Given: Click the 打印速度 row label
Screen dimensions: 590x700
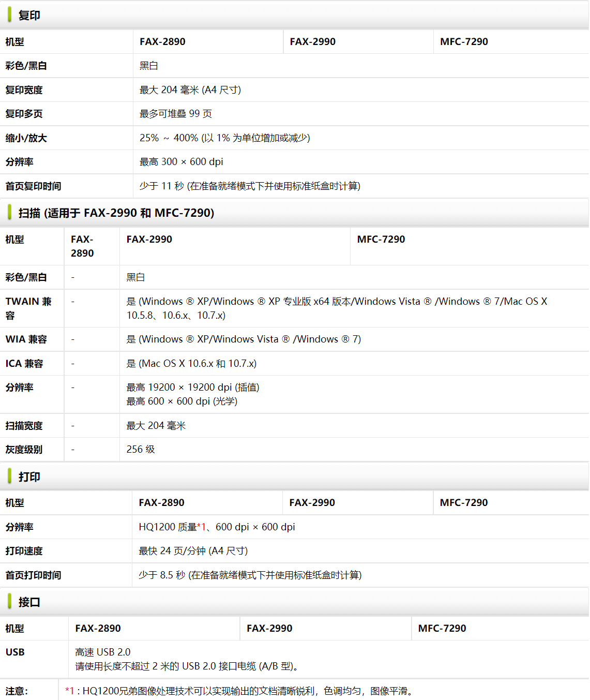Looking at the screenshot, I should (24, 551).
